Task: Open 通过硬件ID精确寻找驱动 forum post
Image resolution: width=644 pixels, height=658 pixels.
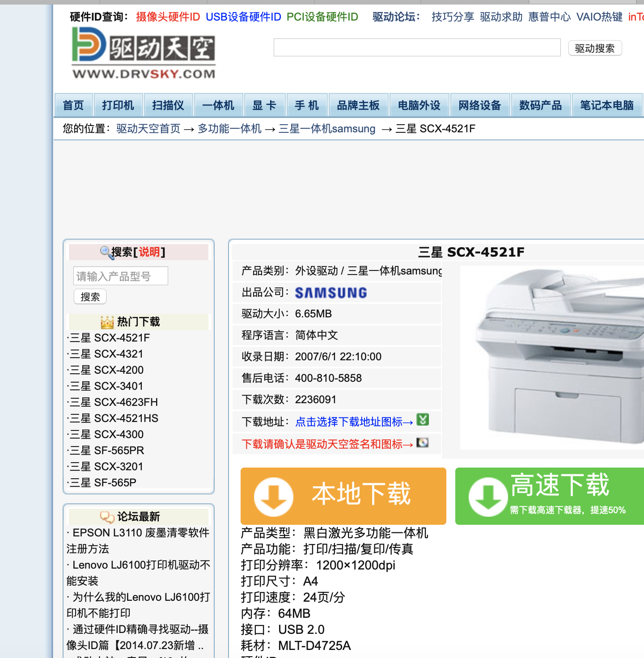Action: (x=137, y=637)
